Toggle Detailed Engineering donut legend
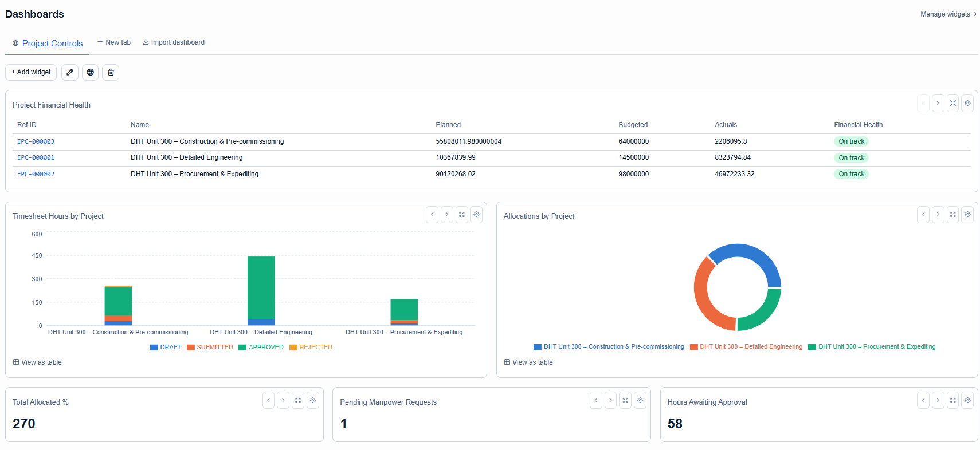This screenshot has width=980, height=450. click(746, 347)
